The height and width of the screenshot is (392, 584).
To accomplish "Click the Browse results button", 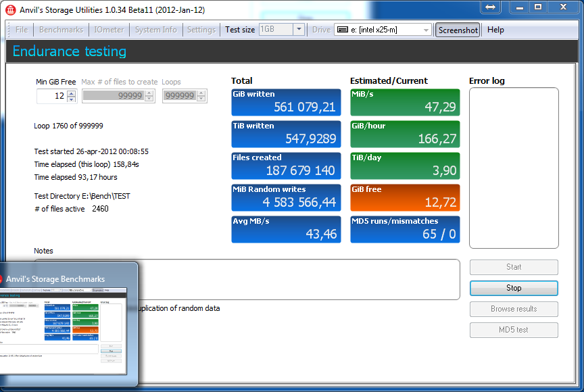I will point(514,309).
